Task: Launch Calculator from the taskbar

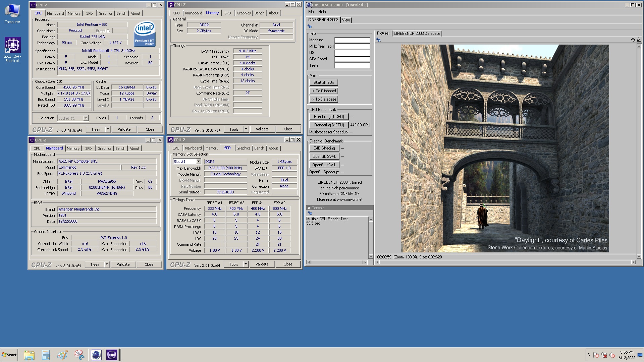Action: click(46, 355)
